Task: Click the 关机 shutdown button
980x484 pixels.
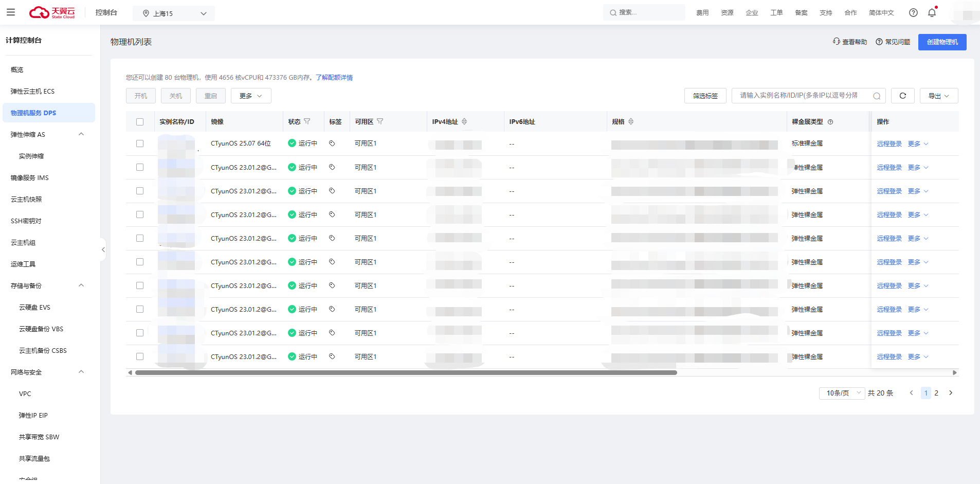Action: pos(176,96)
